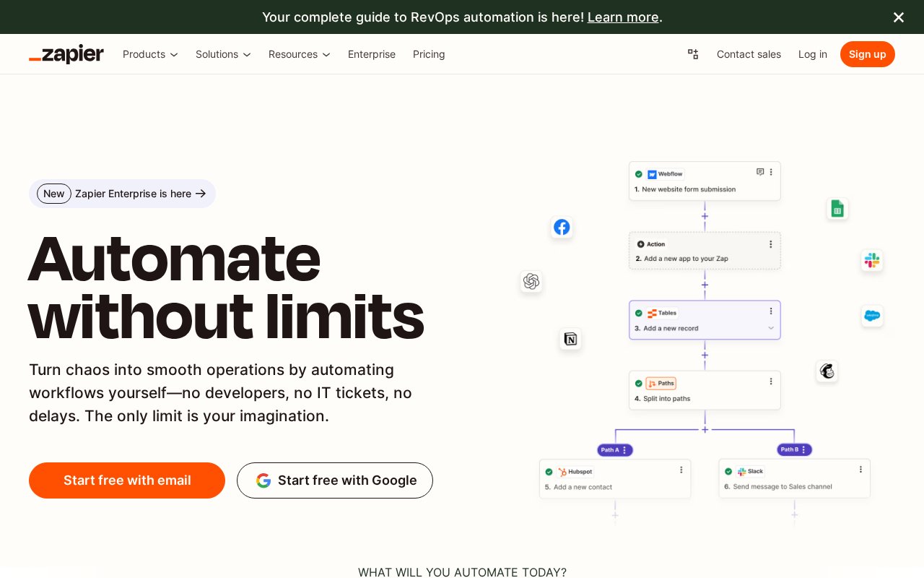Click the Log in link
This screenshot has height=578, width=924.
(x=813, y=54)
